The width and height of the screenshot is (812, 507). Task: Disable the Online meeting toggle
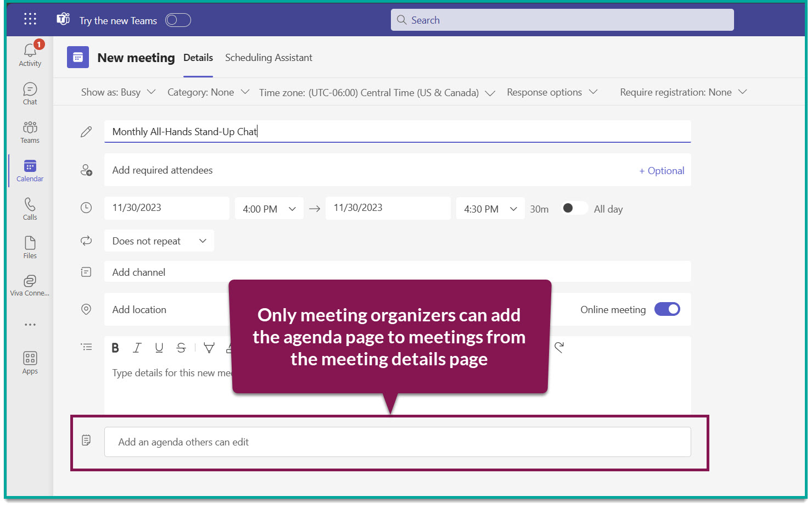tap(667, 309)
